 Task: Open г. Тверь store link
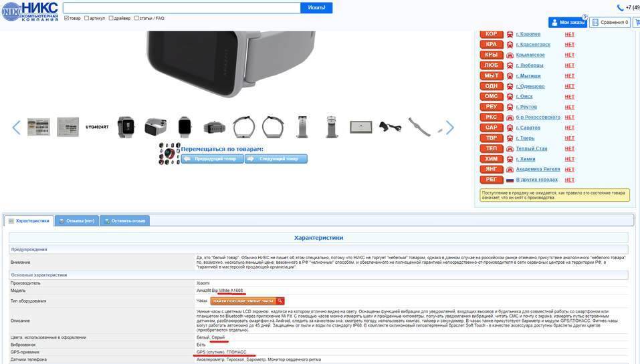(525, 138)
